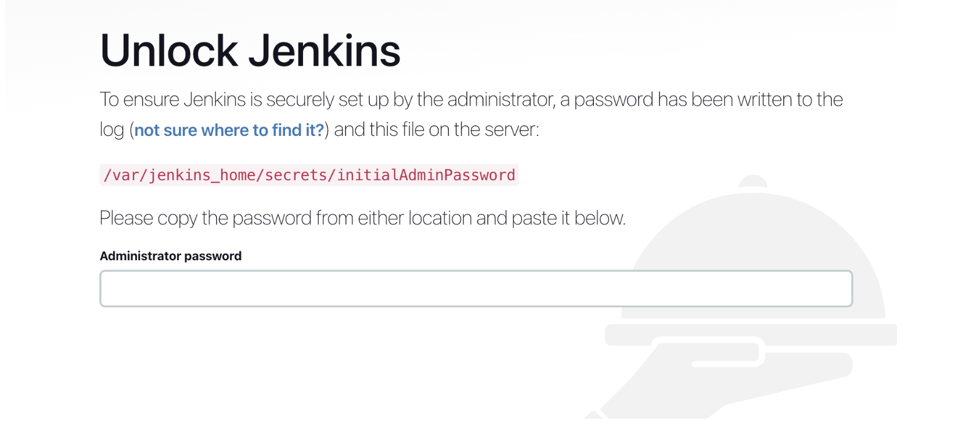Screen dimensions: 980x438
Task: Click the word 'Jenkins' in the heading
Action: pyautogui.click(x=324, y=51)
